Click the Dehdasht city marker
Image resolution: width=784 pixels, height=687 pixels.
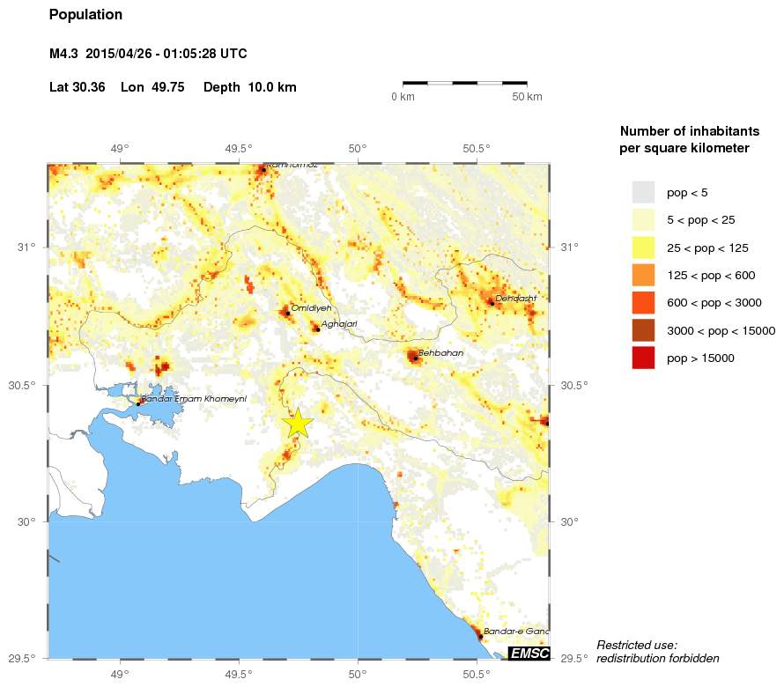pyautogui.click(x=491, y=302)
